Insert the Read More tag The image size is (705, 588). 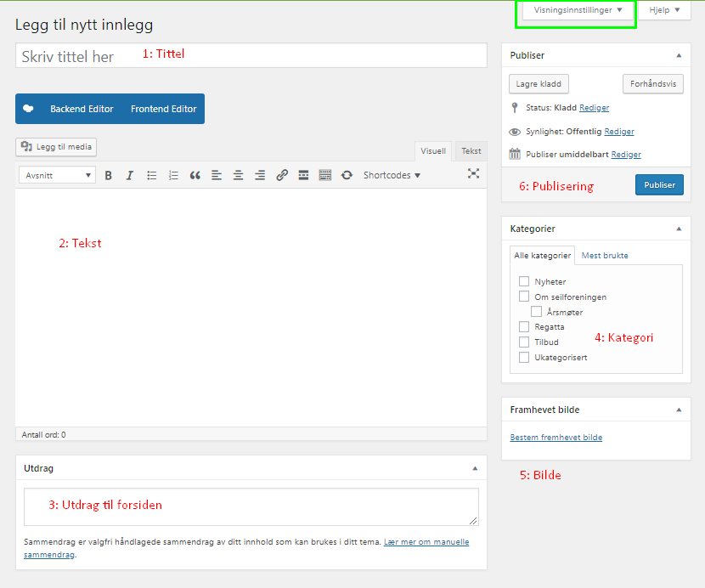pos(303,175)
